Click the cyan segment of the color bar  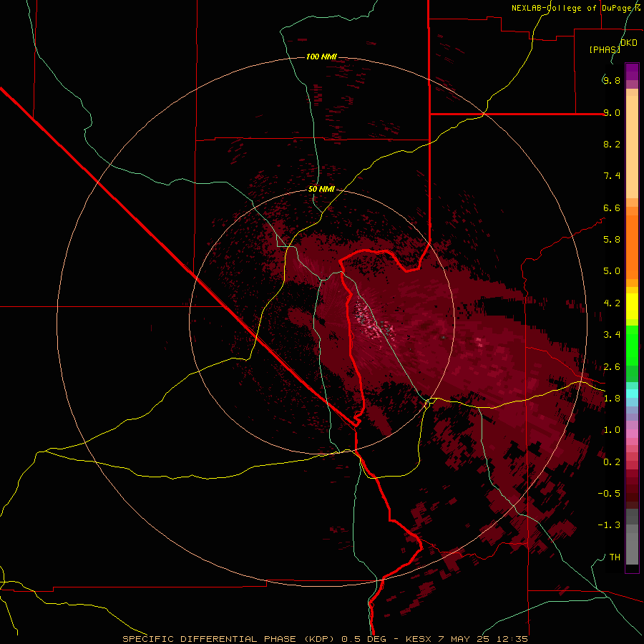[x=632, y=393]
